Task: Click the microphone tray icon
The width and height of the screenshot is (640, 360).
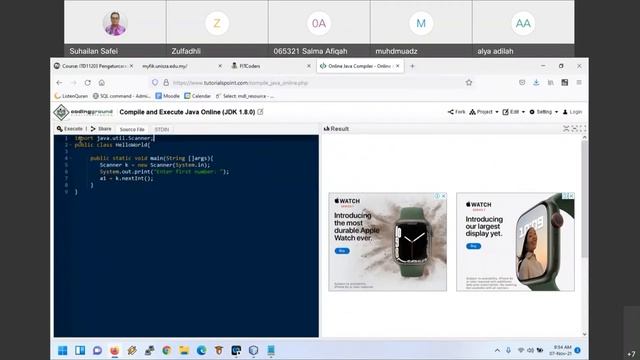Action: click(509, 350)
